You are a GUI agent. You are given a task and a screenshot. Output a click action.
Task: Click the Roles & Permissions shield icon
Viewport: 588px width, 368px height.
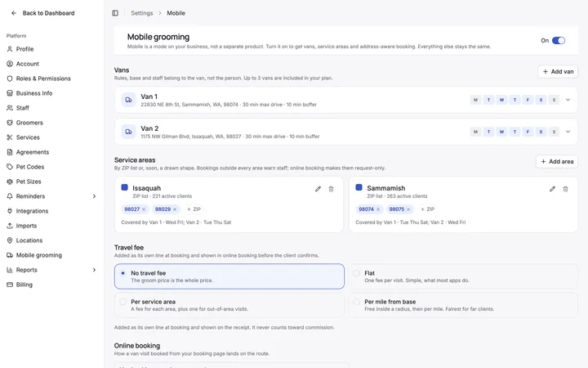click(10, 79)
